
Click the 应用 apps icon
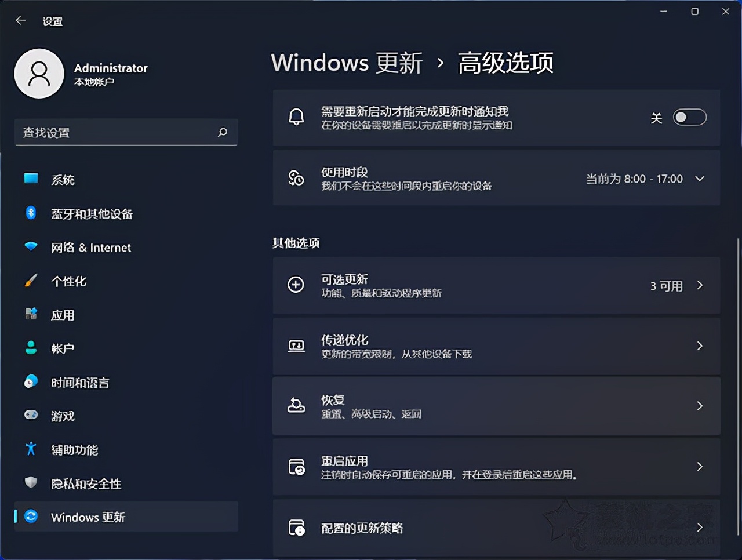[31, 314]
